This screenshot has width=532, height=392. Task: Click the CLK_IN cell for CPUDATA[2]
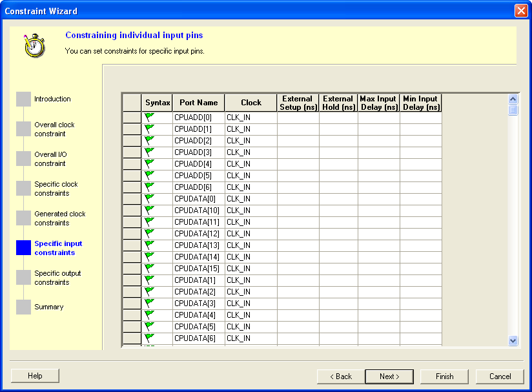point(251,291)
